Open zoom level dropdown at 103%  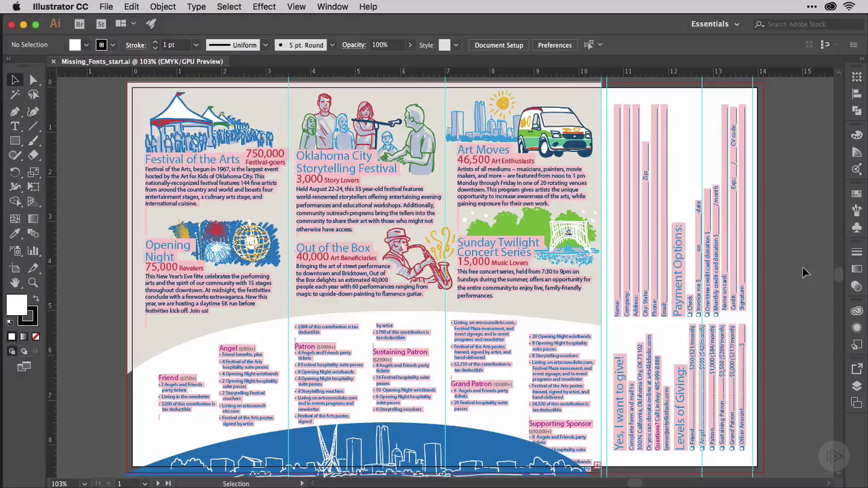[85, 483]
